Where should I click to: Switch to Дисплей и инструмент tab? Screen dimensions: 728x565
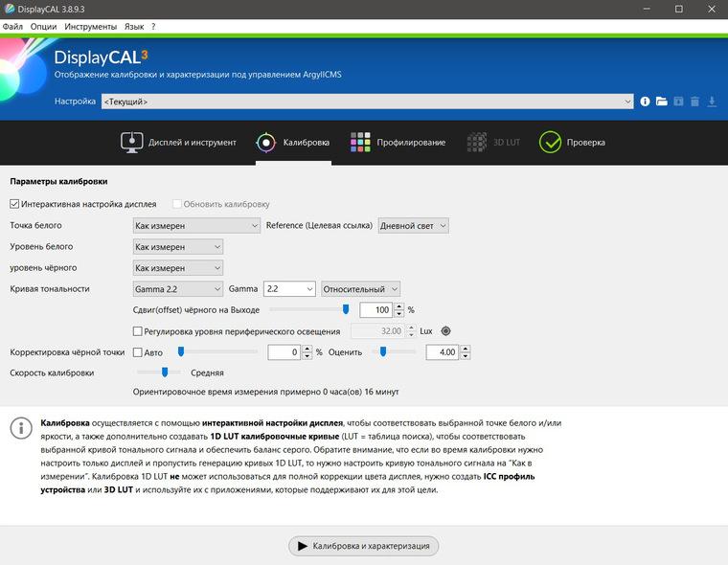pos(178,143)
